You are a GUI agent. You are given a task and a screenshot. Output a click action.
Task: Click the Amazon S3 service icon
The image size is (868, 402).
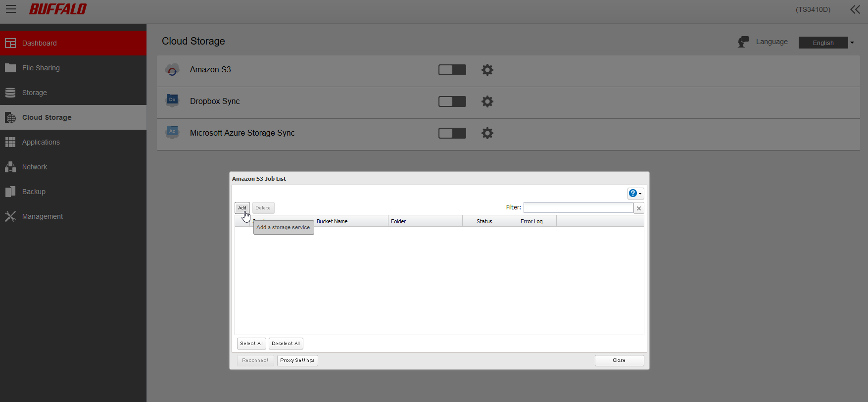[172, 70]
